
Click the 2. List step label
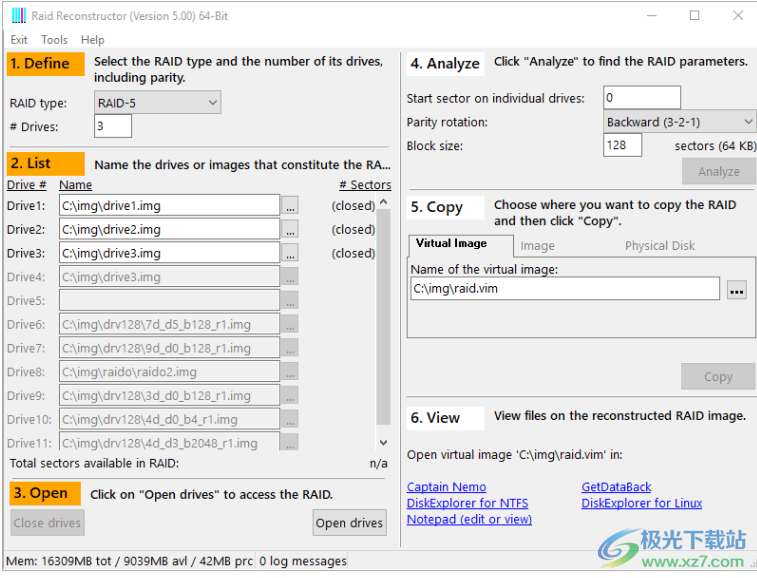point(46,164)
